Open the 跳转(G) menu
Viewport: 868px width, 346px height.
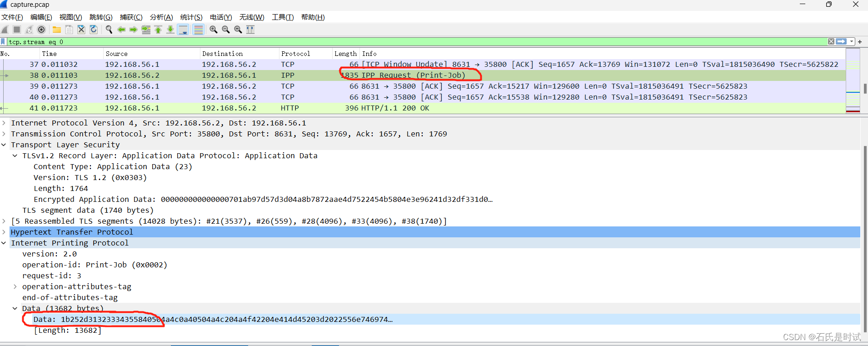pos(101,17)
